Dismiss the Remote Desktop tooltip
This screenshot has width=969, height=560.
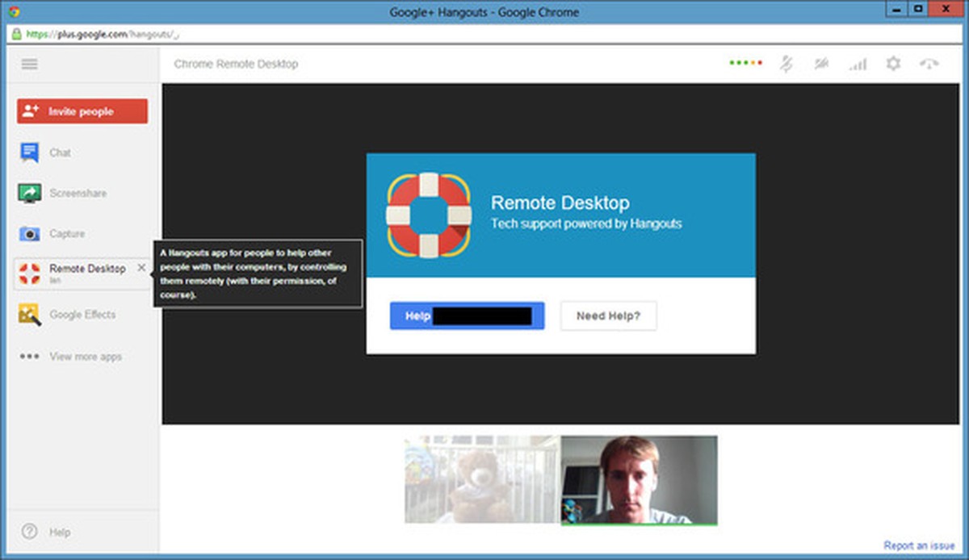point(142,267)
